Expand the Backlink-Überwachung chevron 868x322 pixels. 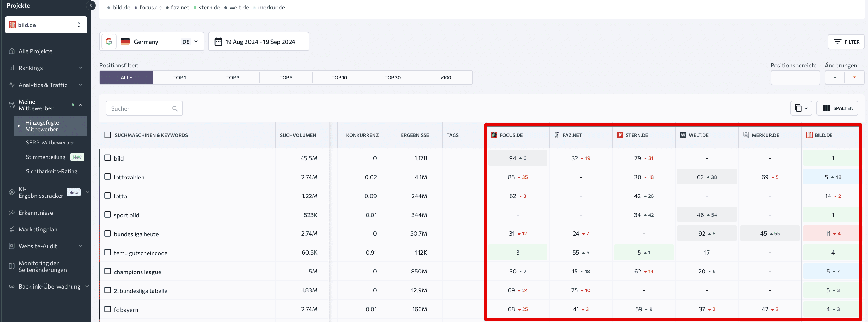[87, 287]
